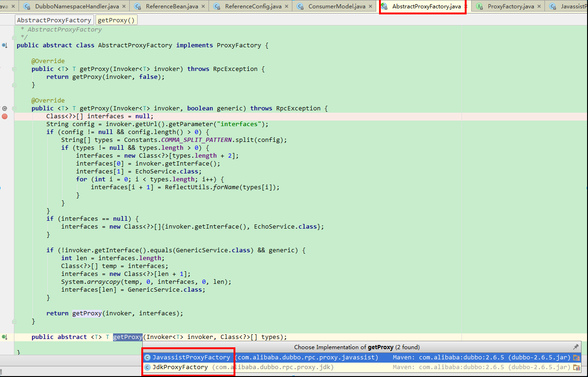The width and height of the screenshot is (588, 377).
Task: Toggle the breakpoint on the interfaces line
Action: (x=5, y=116)
